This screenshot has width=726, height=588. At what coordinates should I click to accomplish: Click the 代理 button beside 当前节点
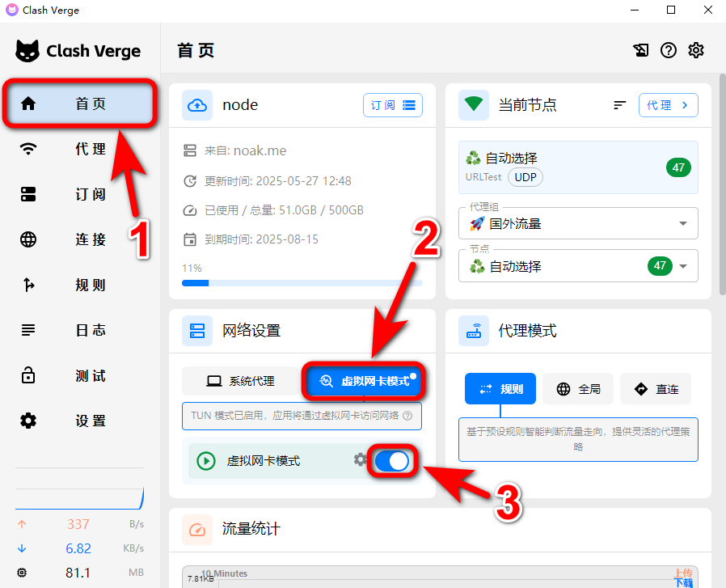668,105
